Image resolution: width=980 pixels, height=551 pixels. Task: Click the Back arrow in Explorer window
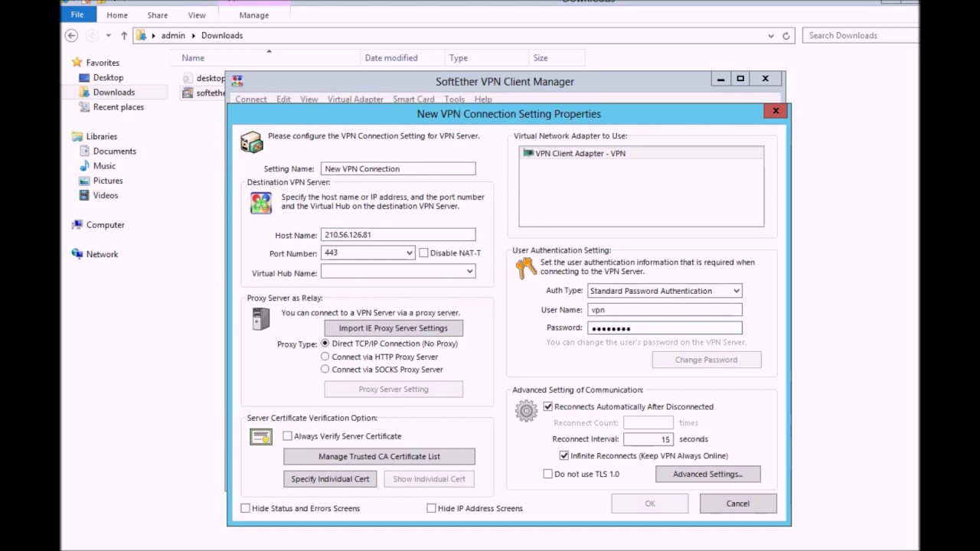[71, 35]
